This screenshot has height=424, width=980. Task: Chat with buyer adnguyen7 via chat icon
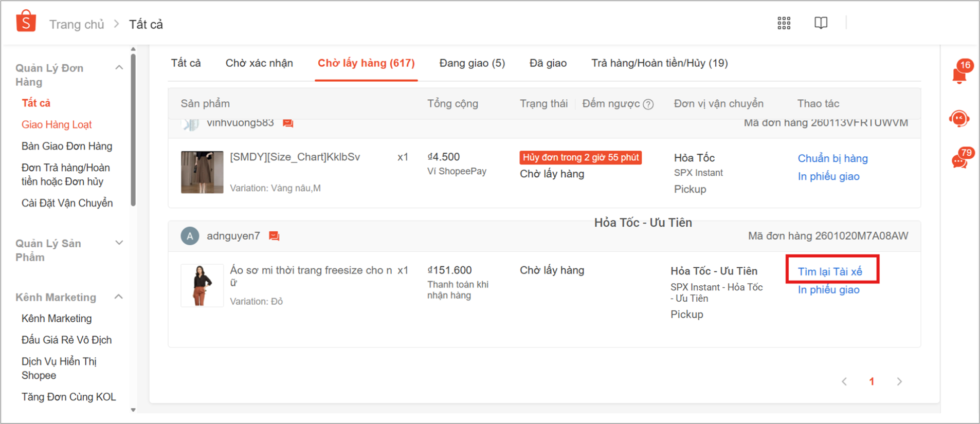tap(274, 236)
